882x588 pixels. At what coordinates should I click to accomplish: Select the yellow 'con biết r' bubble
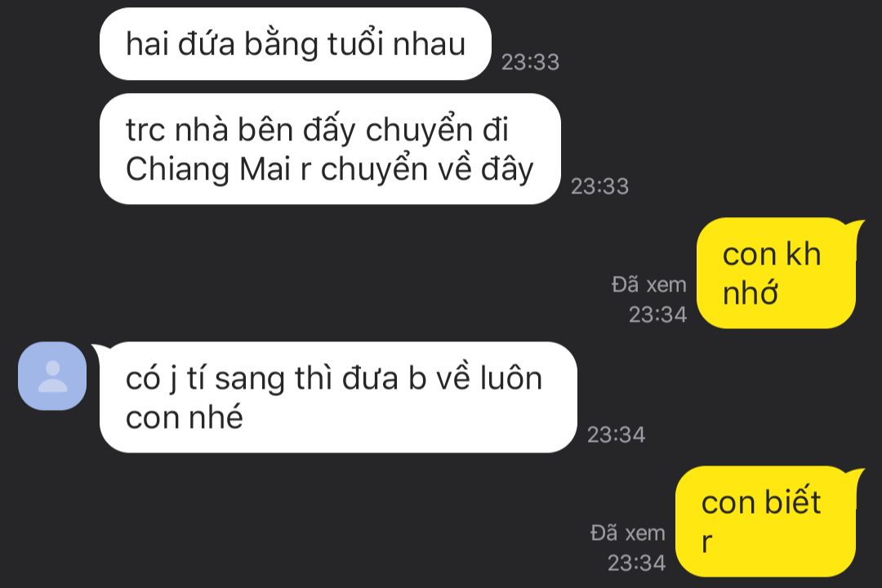pos(766,522)
